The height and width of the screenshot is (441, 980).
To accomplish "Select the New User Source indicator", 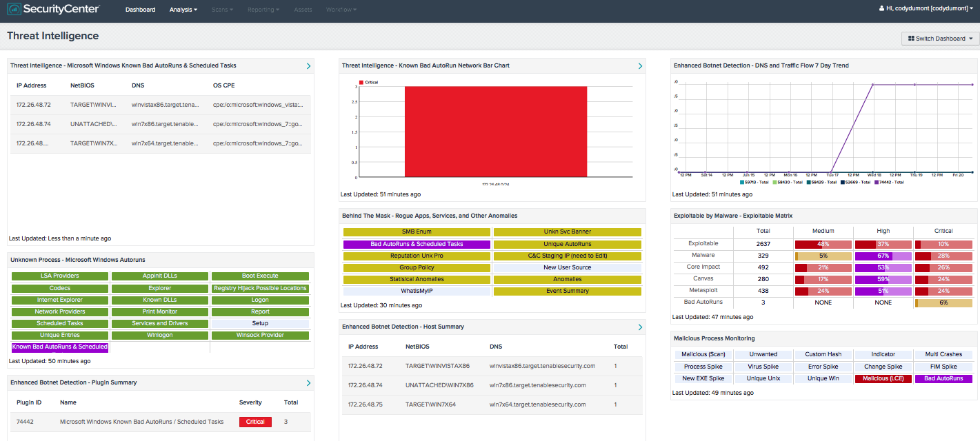I will [x=568, y=267].
